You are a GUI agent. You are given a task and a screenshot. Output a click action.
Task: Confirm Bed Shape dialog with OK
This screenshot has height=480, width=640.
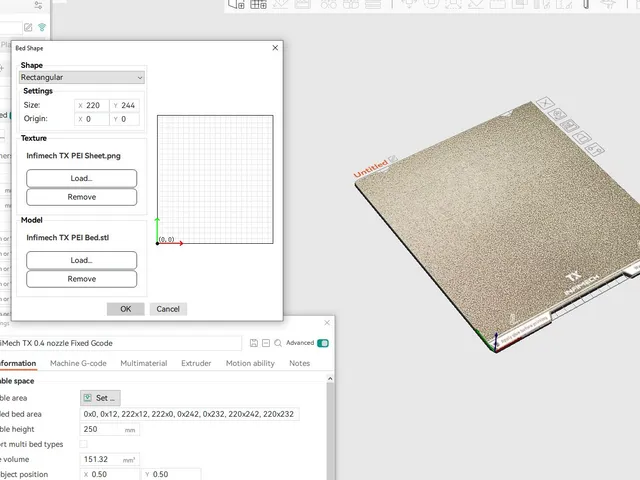tap(126, 309)
